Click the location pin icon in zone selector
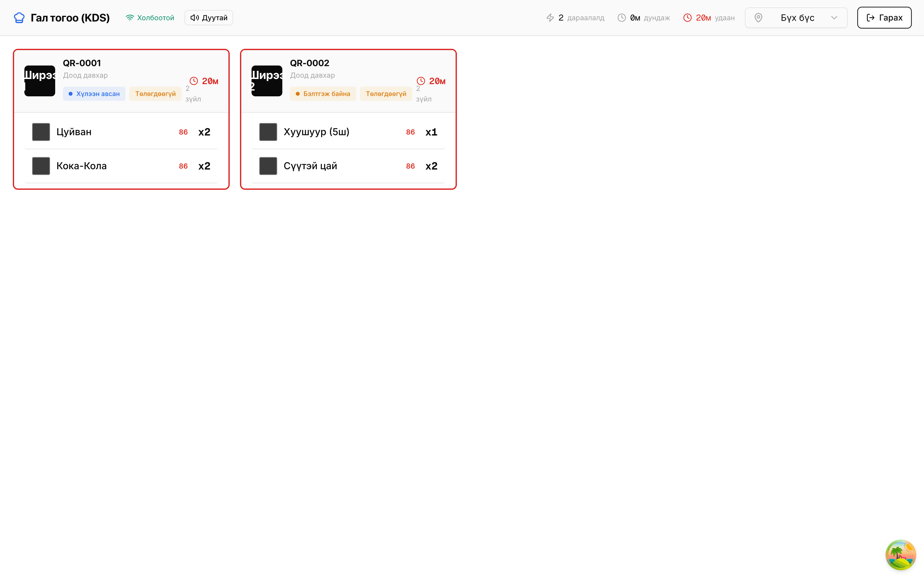The image size is (924, 578). [758, 18]
